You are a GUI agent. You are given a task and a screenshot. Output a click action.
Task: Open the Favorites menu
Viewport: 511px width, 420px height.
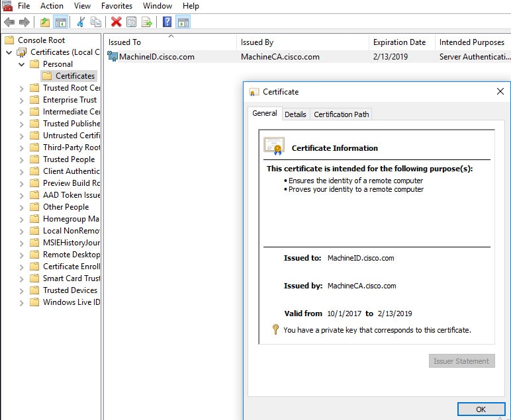tap(116, 6)
